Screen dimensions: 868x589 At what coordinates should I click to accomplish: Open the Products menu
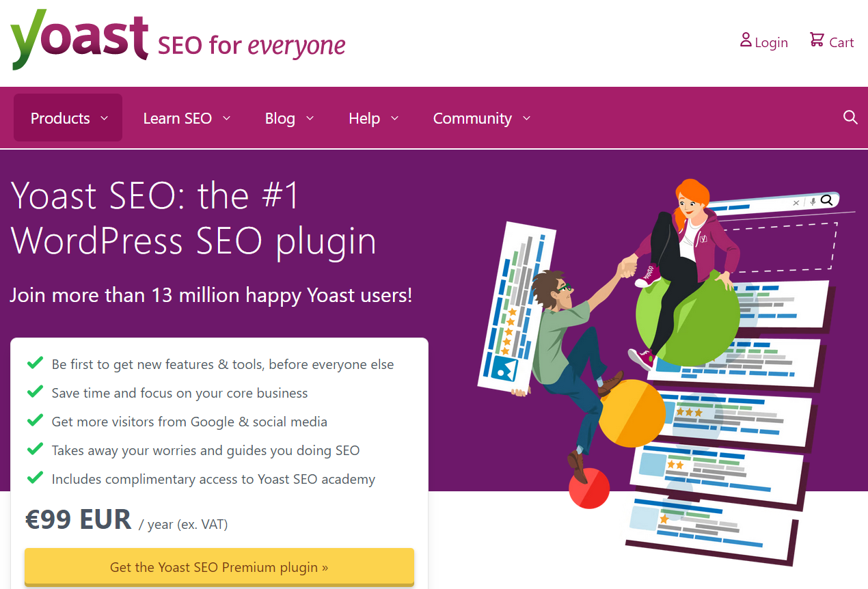pos(68,118)
